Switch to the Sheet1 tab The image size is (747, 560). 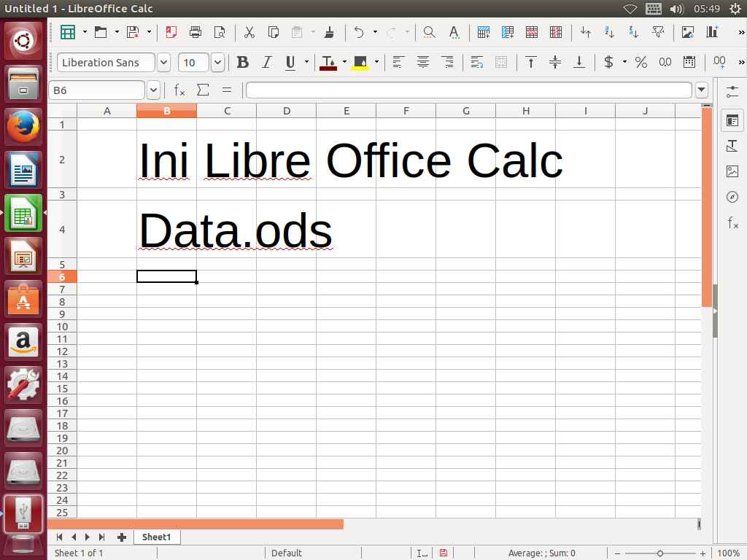pyautogui.click(x=156, y=537)
